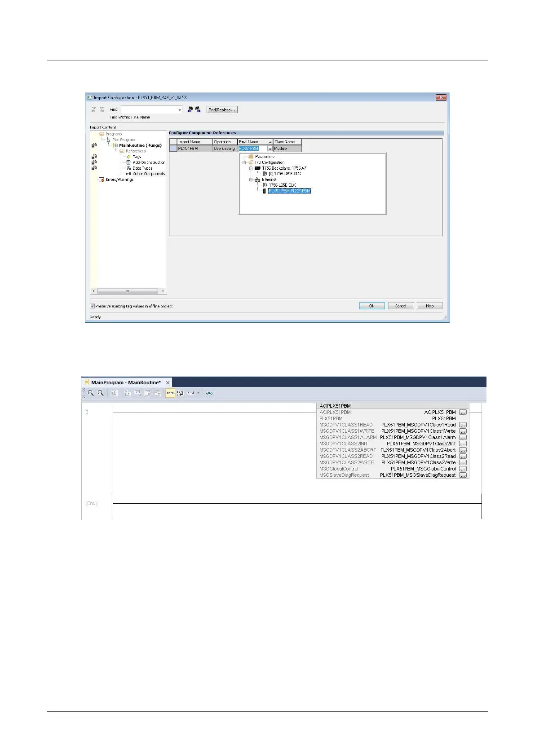Click the Module class name cell

pyautogui.click(x=287, y=148)
